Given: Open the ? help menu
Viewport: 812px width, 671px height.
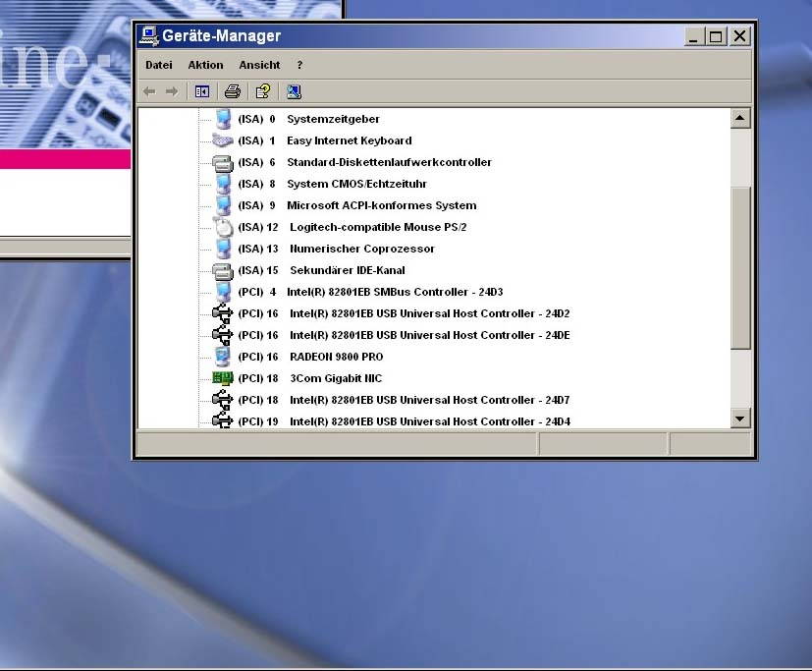Looking at the screenshot, I should [x=299, y=65].
